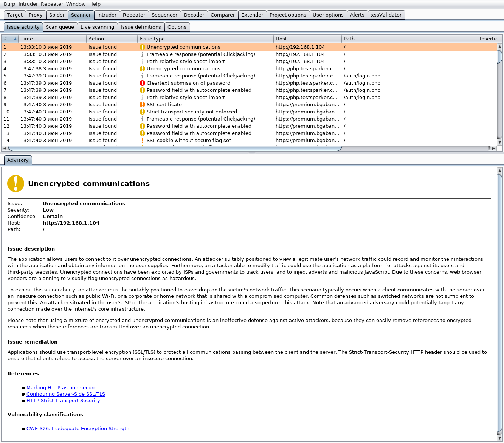Select row 14 SSL cookie without secure flag set

tap(189, 141)
